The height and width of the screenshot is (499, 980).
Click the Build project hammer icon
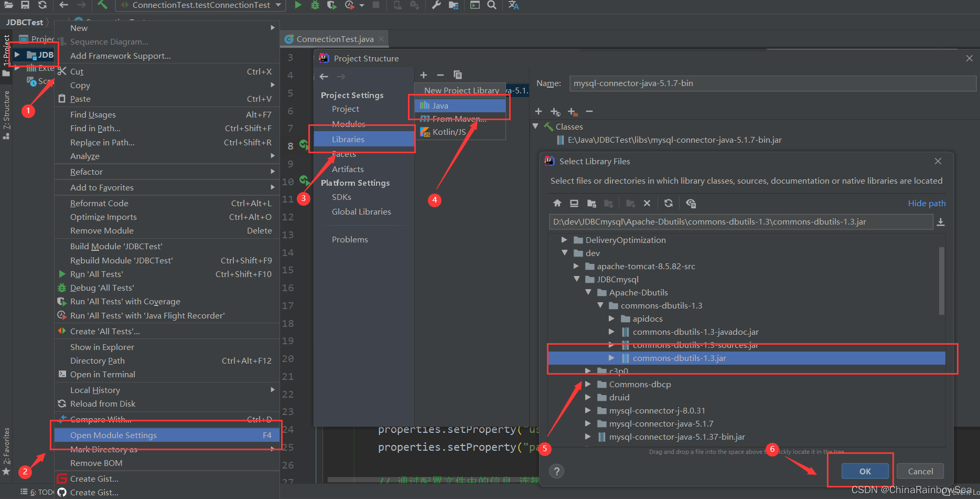click(x=102, y=5)
